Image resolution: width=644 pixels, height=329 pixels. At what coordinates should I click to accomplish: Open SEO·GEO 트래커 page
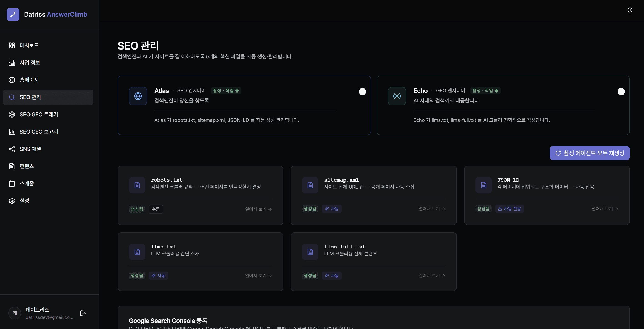tap(48, 115)
